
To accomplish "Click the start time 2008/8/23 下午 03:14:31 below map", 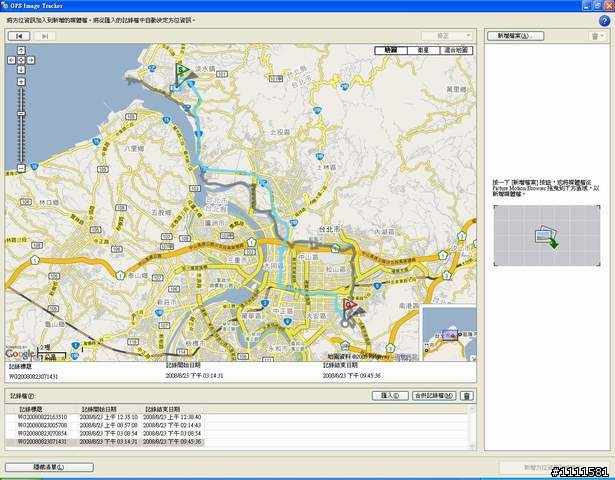I will tap(194, 376).
